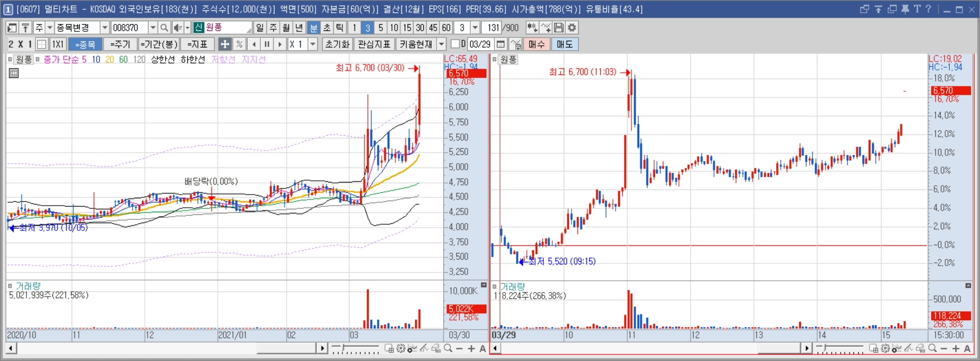The height and width of the screenshot is (361, 980).
Task: Open the left chart data grid icon
Action: pyautogui.click(x=14, y=73)
